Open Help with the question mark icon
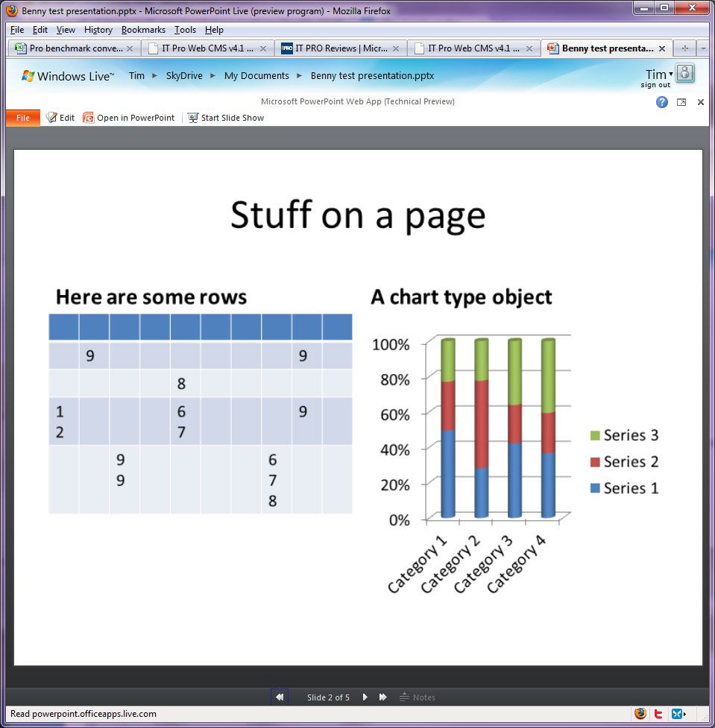 click(x=661, y=102)
